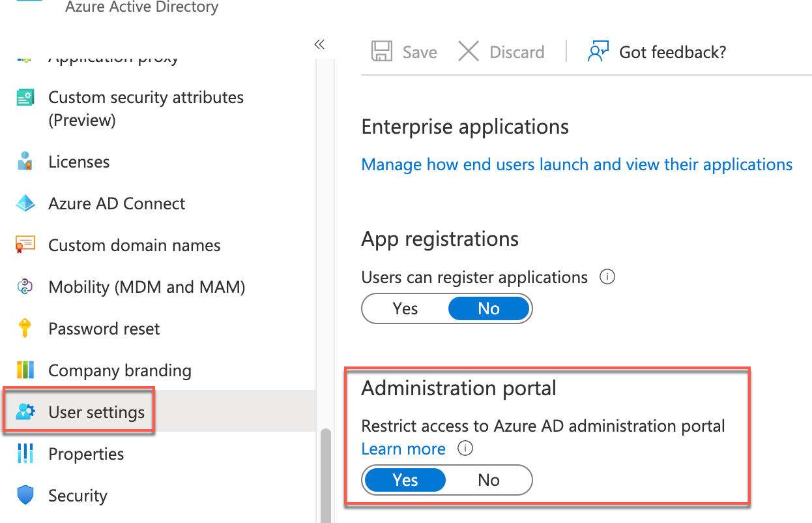Click the sidebar vertical scrollbar
The image size is (812, 523).
point(325,475)
